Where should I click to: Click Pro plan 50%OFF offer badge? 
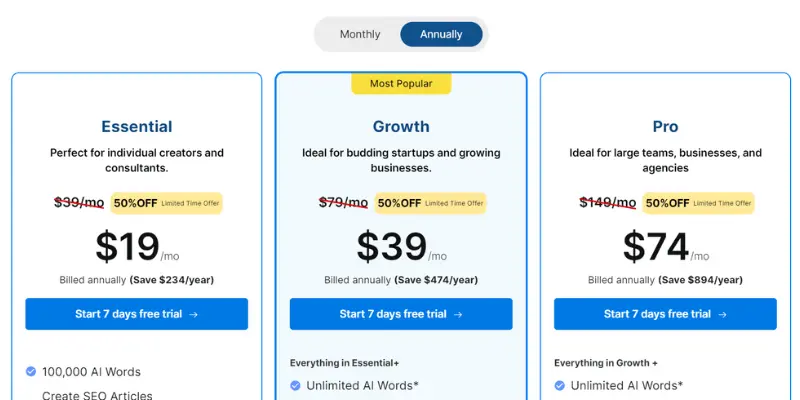698,203
